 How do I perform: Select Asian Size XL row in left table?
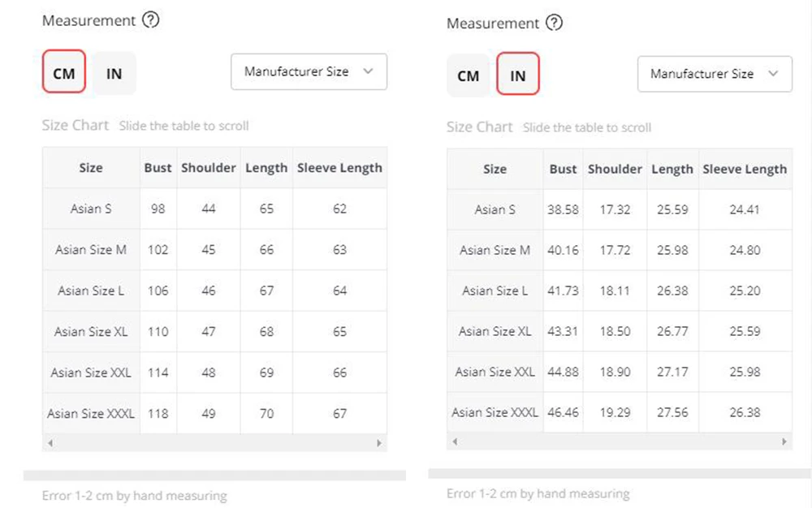(x=91, y=331)
